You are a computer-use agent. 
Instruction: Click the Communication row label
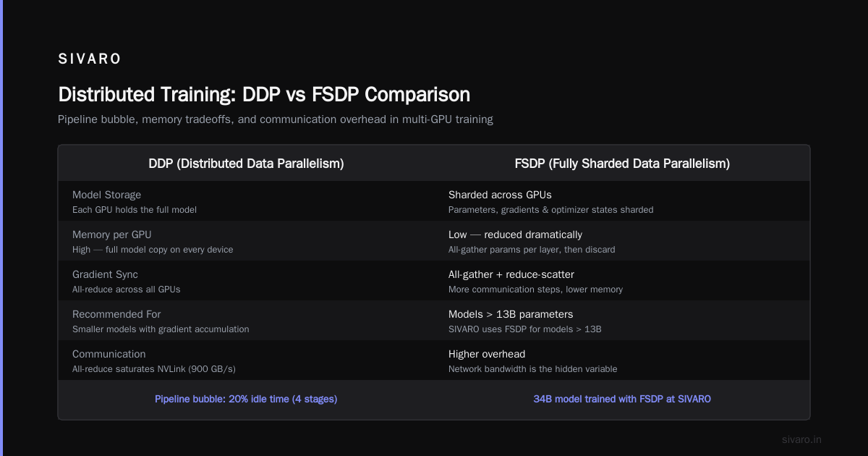pyautogui.click(x=109, y=354)
